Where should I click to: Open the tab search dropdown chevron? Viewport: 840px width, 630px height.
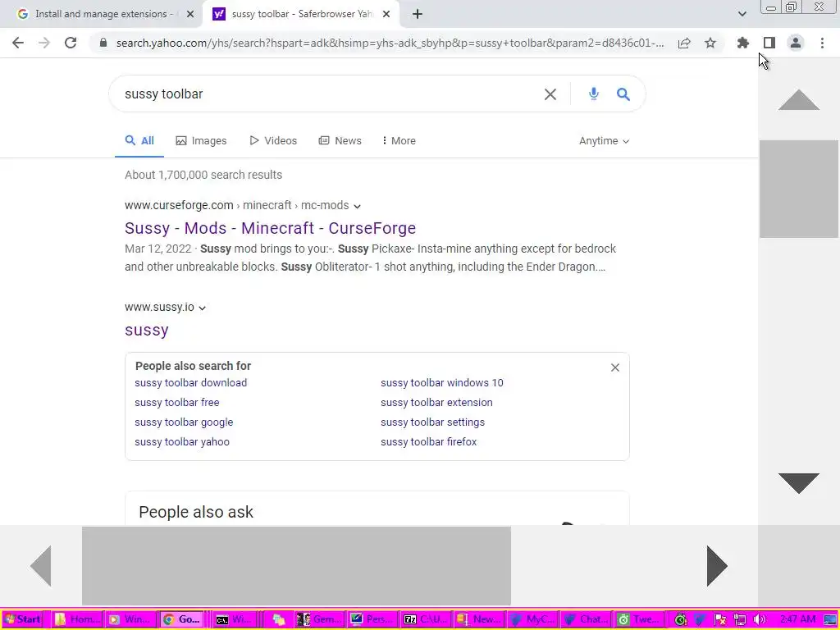click(x=742, y=15)
